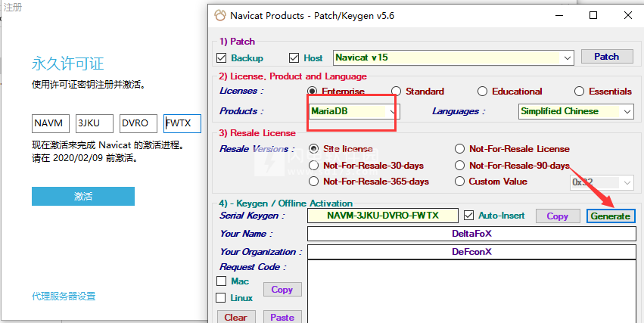Enable the Linux checkbox
This screenshot has width=644, height=323.
click(222, 297)
